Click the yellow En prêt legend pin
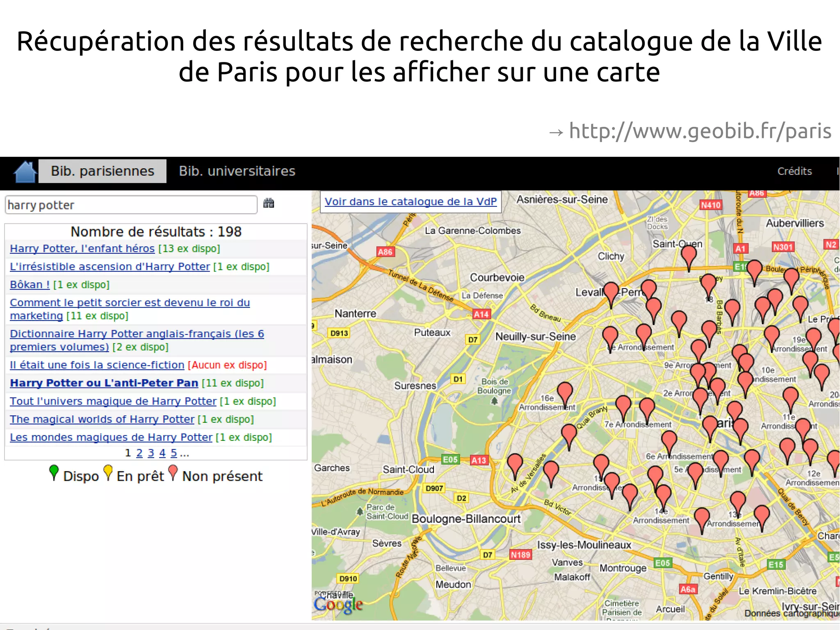This screenshot has width=840, height=630. [108, 472]
